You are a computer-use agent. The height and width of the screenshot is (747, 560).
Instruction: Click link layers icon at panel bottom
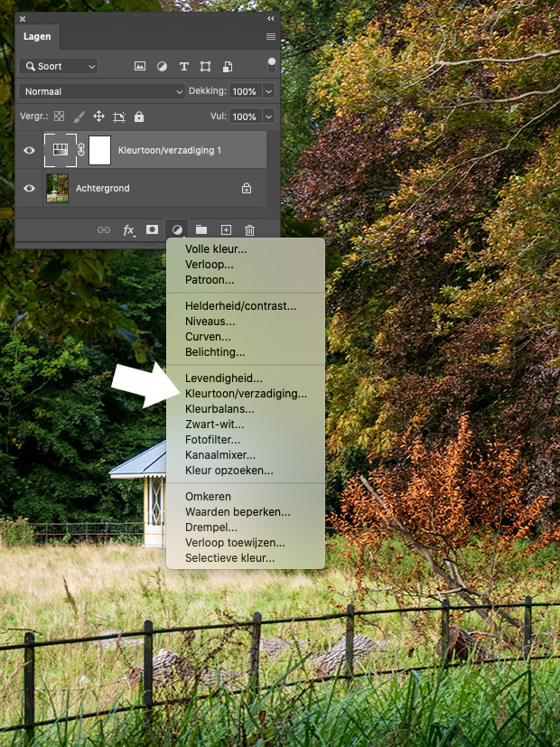tap(103, 230)
